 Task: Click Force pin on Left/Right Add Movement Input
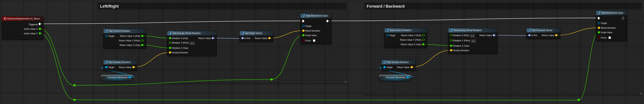(x=304, y=41)
